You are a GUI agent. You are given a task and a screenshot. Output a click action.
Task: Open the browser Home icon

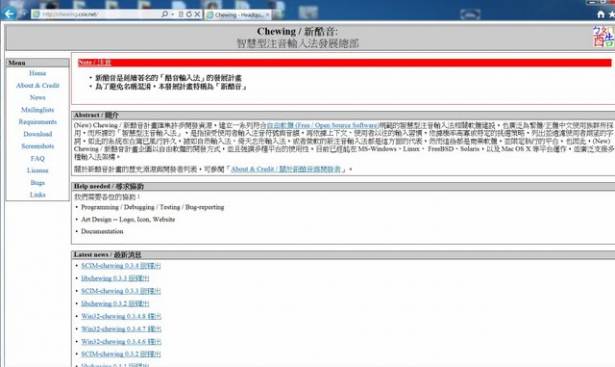[600, 15]
